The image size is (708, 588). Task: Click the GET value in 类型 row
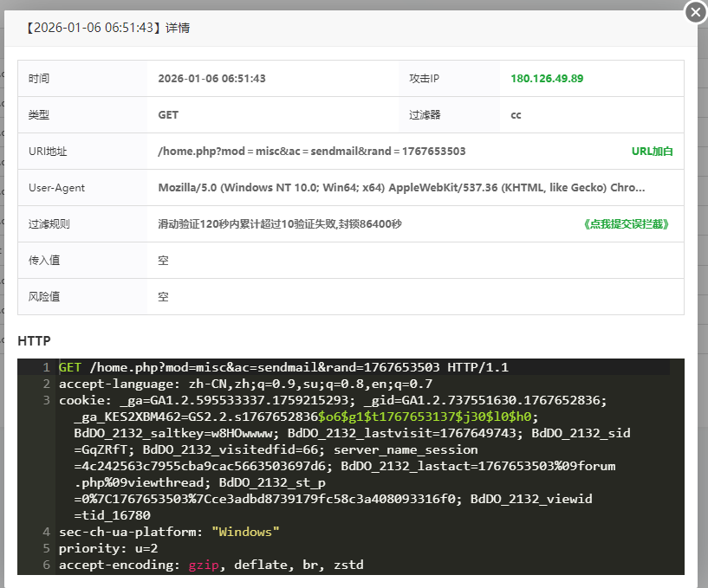168,115
